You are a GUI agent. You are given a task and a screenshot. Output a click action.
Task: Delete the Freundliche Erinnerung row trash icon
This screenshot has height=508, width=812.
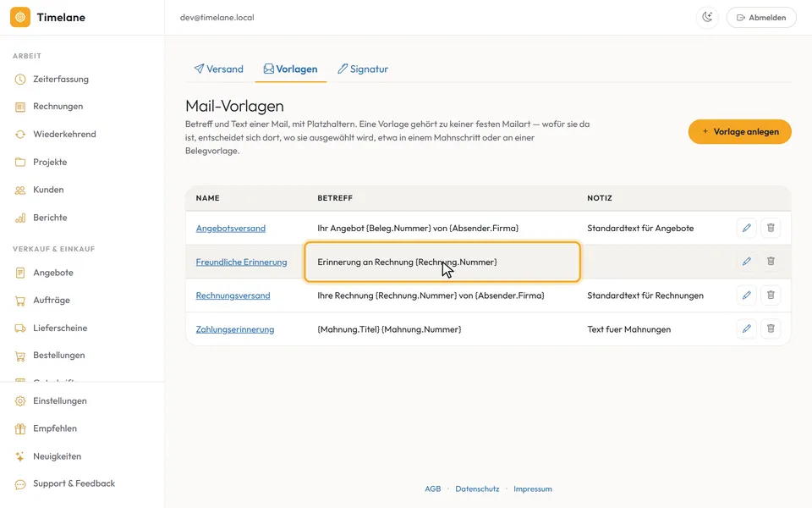[771, 262]
